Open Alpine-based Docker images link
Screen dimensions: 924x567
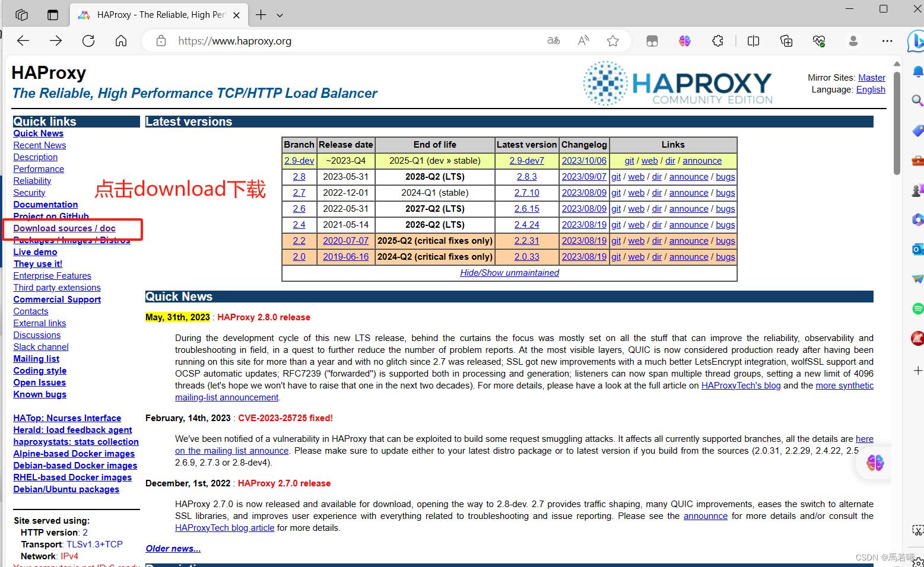coord(74,454)
